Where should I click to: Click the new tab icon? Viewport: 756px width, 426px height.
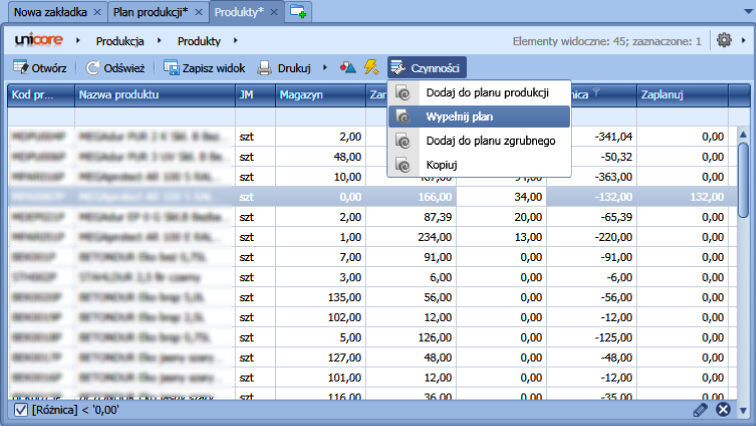point(298,12)
